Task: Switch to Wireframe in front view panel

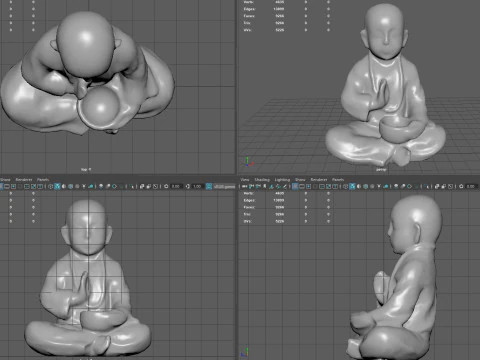Action: click(x=50, y=186)
